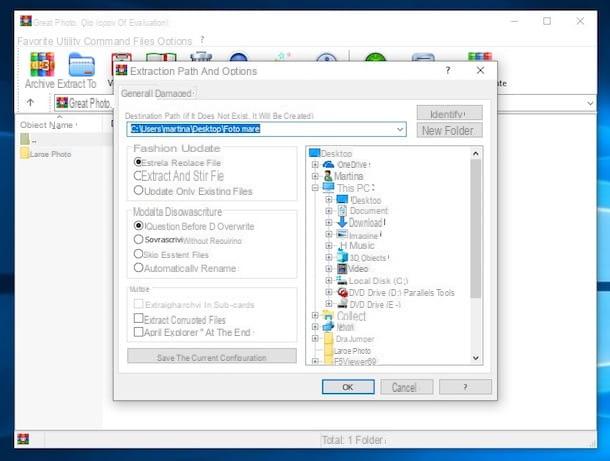Expand the Download tree node
The width and height of the screenshot is (610, 461).
click(x=329, y=223)
